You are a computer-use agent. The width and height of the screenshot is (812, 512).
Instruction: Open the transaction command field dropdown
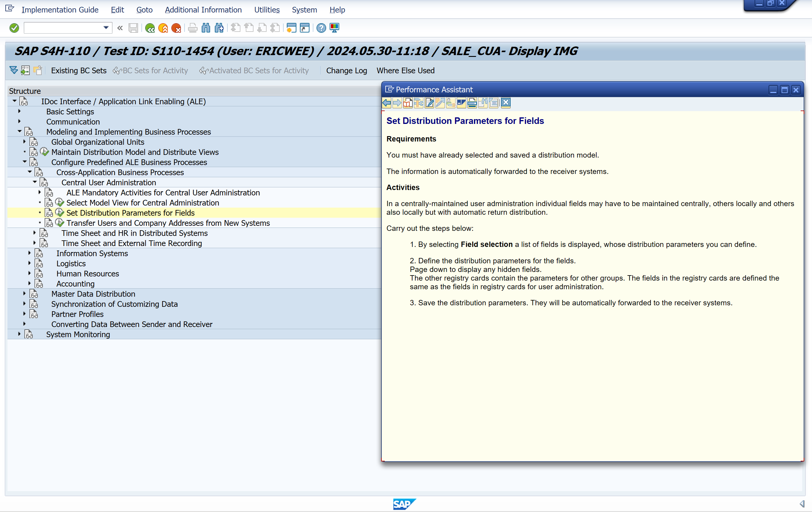tap(106, 28)
